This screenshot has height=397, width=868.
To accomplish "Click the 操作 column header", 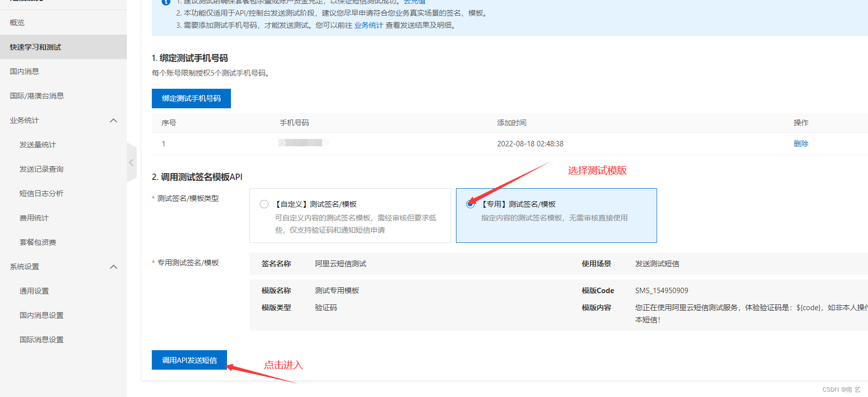I will click(801, 123).
